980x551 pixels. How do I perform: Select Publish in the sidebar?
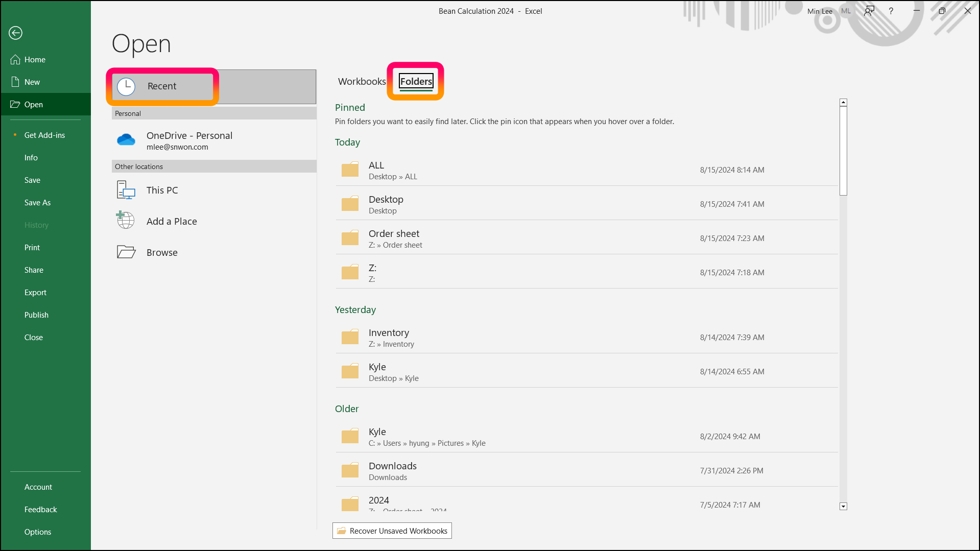tap(46, 315)
